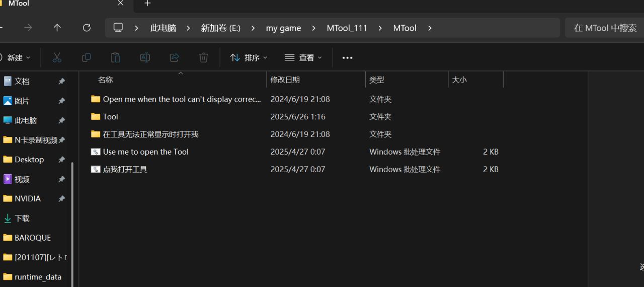Screen dimensions: 644x287
Task: Go forward with the right arrow
Action: 28,28
